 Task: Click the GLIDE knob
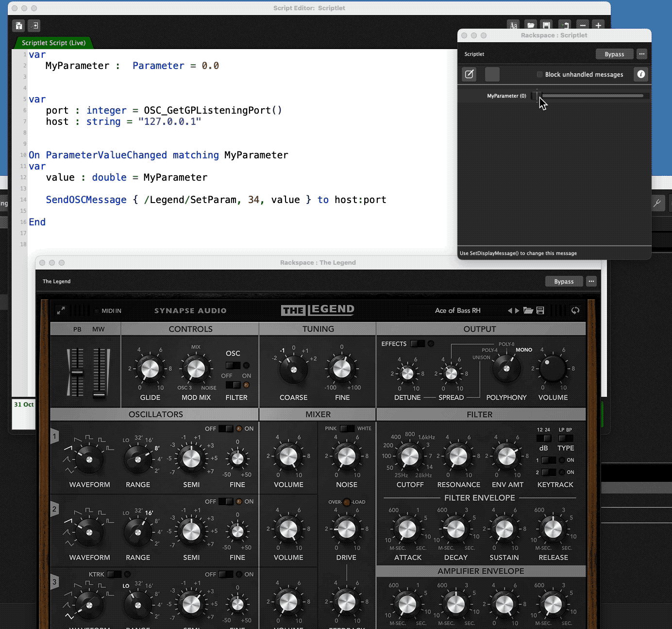tap(150, 370)
